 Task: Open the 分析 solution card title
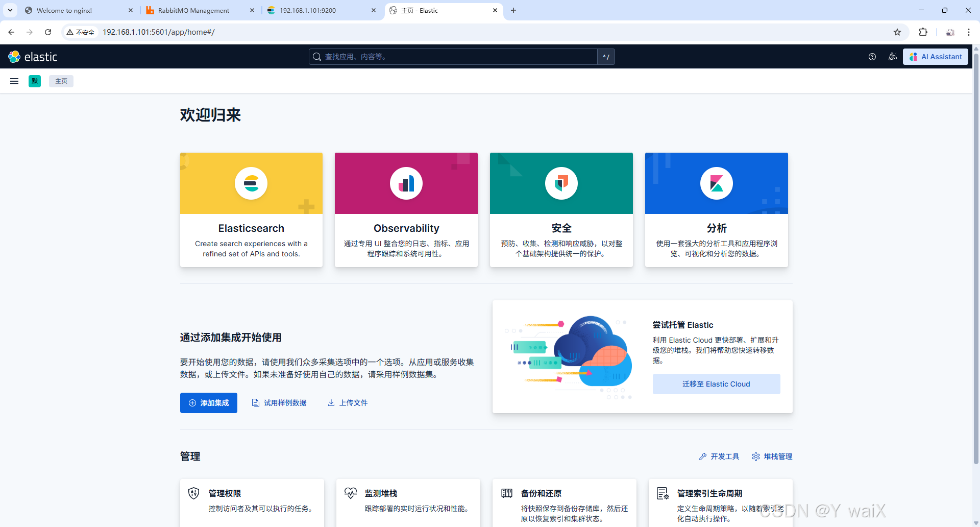pyautogui.click(x=717, y=228)
